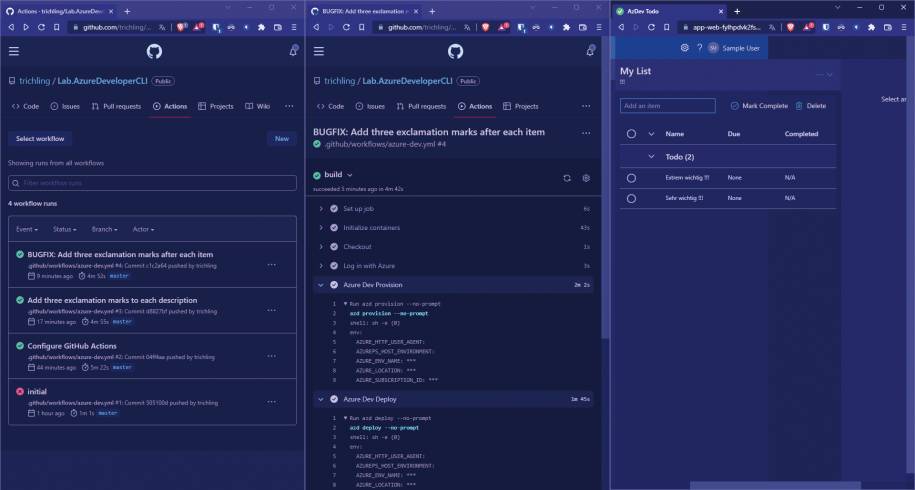This screenshot has height=490, width=915.
Task: Toggle select-all circle in todo table header
Action: point(631,134)
